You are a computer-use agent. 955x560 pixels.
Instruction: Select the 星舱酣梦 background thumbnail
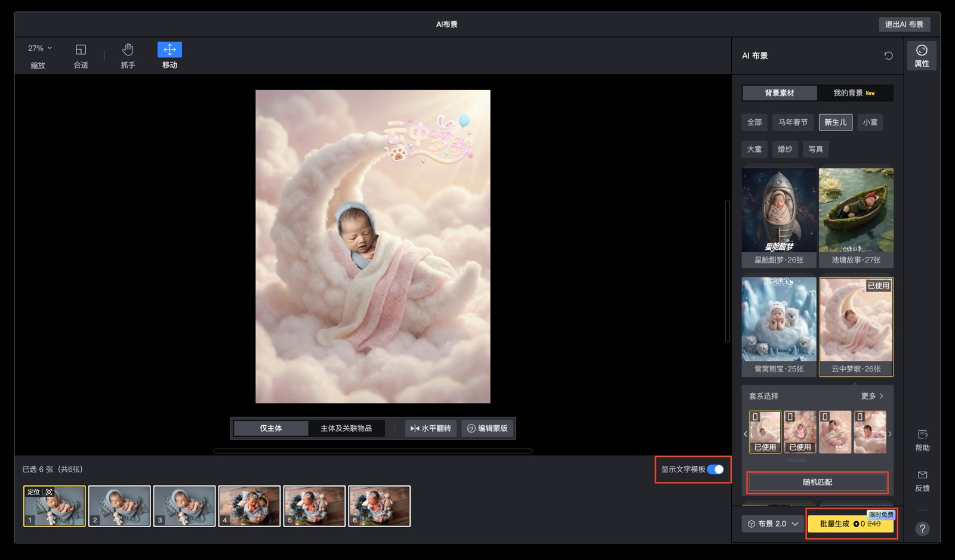click(779, 211)
